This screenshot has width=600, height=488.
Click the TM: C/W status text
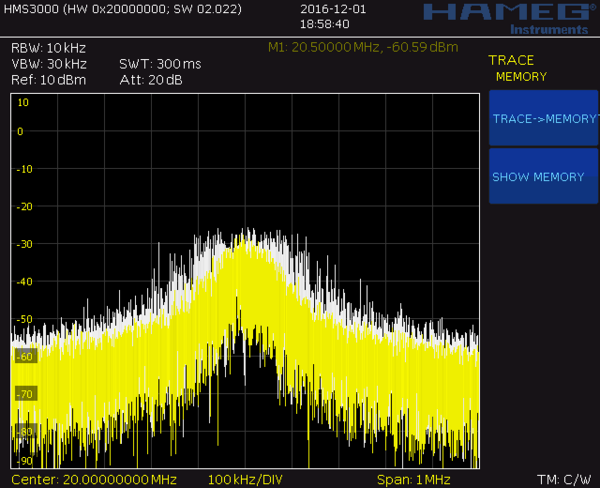(564, 480)
